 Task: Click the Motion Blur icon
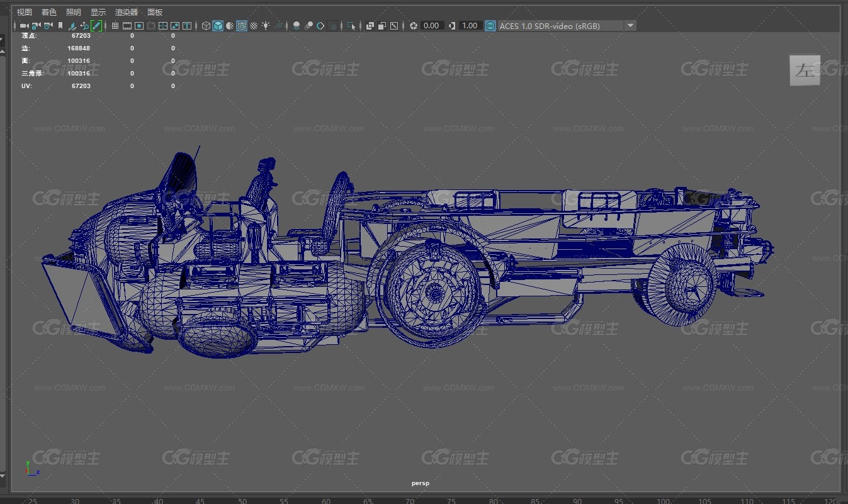pyautogui.click(x=308, y=26)
